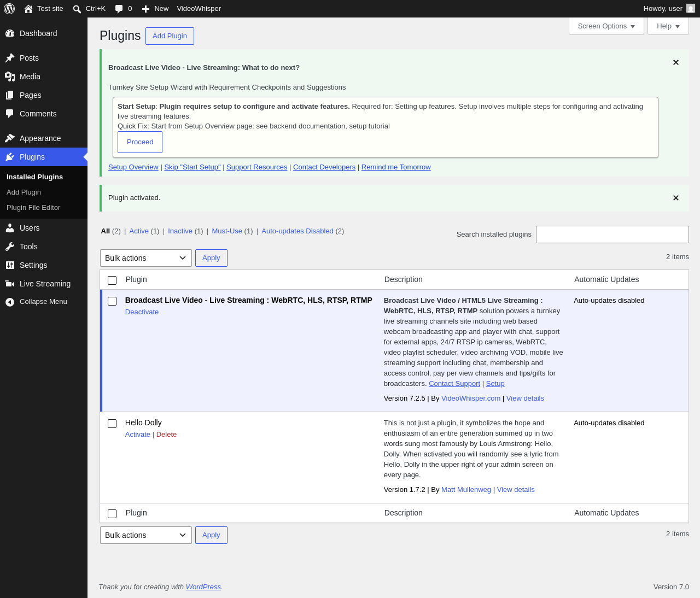
Task: Tick the select-all checkbox in the table header
Action: (x=112, y=280)
